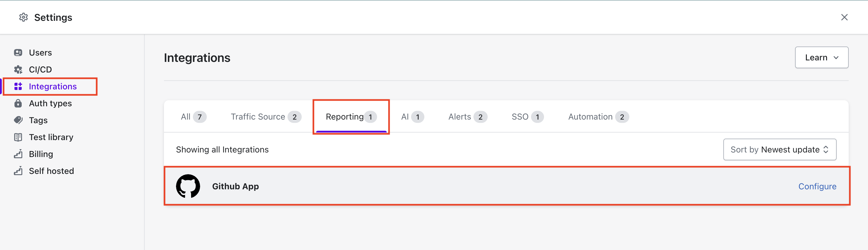Click Configure link for Github App

tap(817, 186)
